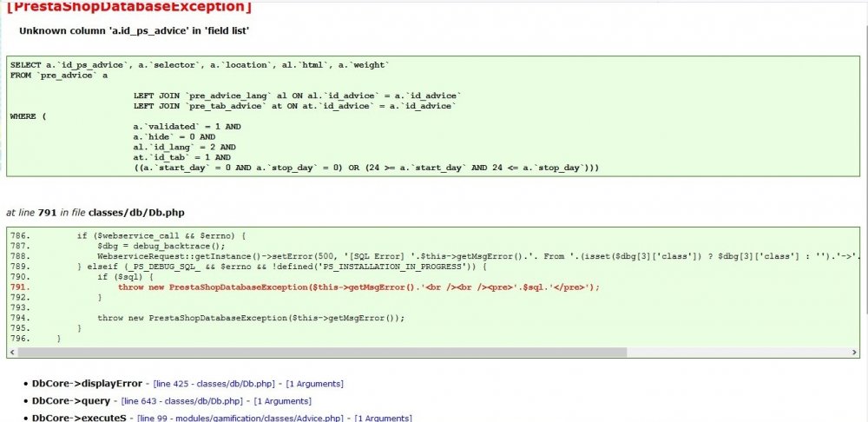868x422 pixels.
Task: Click the LEFT JOIN pre_advice_lang line
Action: 298,96
